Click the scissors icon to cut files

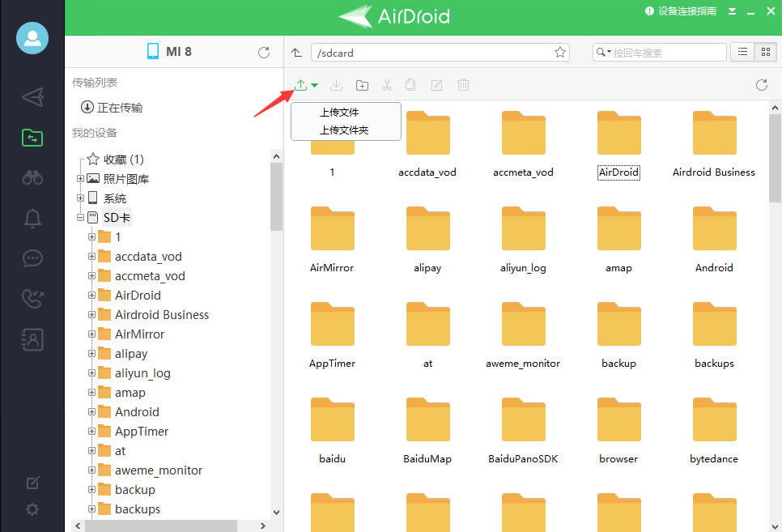pos(387,84)
